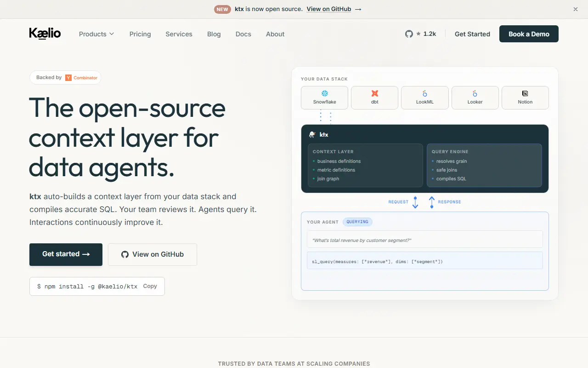Click the QUERY ENGINE heading
The image size is (588, 368).
coord(450,152)
